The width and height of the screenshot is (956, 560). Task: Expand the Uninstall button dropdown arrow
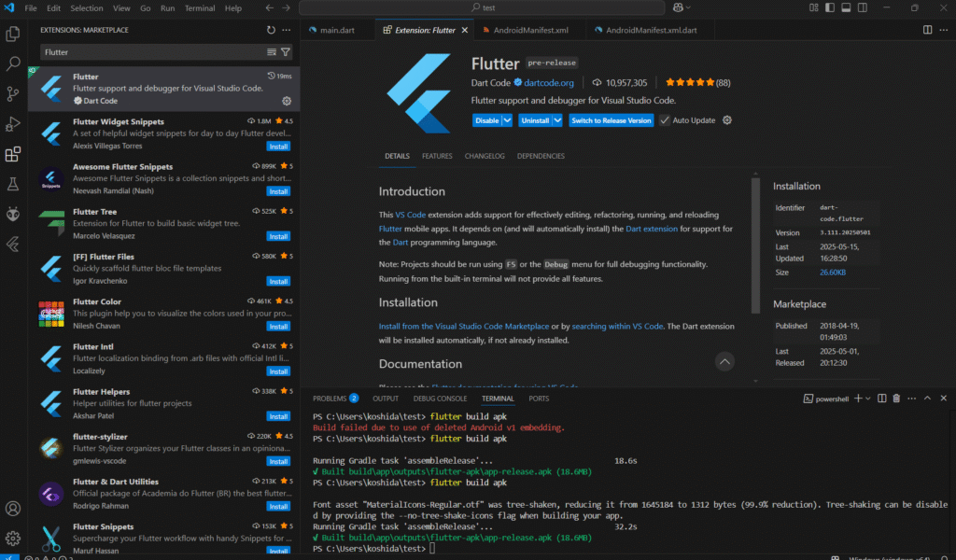click(x=557, y=120)
